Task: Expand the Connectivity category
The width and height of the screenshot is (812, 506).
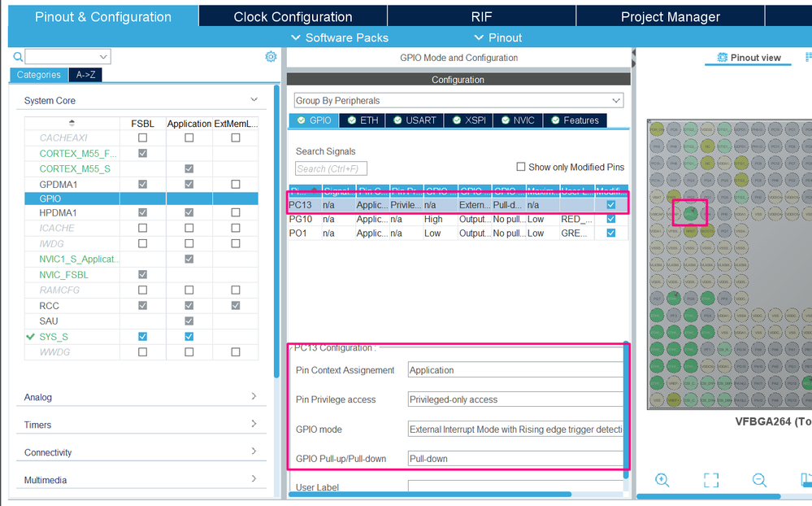Action: pyautogui.click(x=254, y=451)
